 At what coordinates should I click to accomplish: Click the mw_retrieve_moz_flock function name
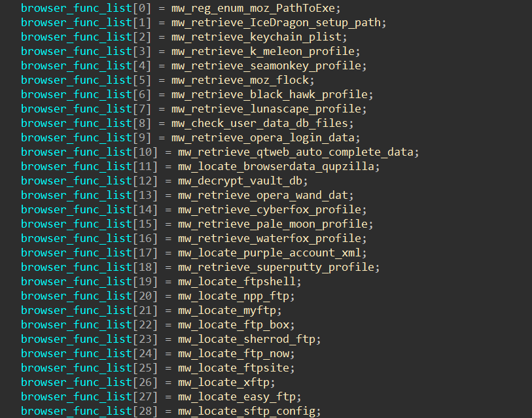[x=243, y=80]
